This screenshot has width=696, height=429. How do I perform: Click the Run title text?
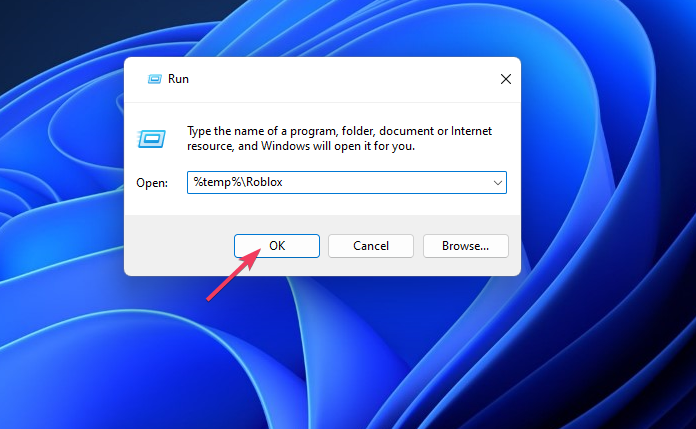coord(178,79)
